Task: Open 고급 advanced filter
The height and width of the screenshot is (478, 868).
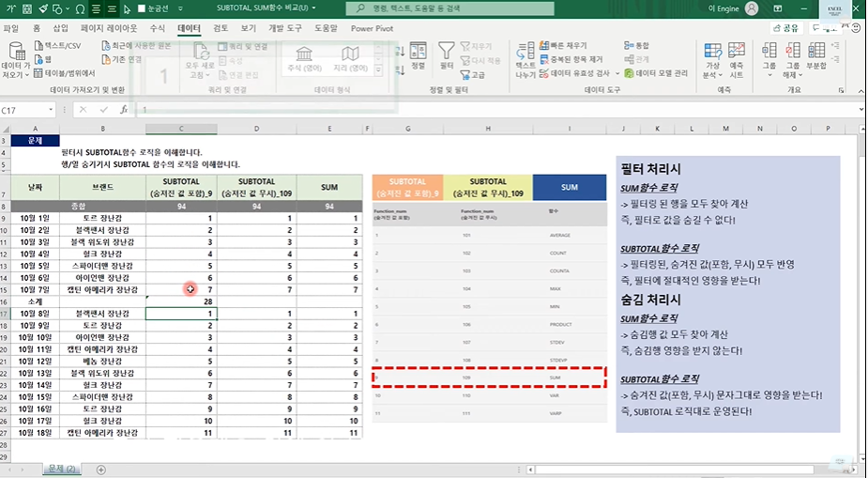Action: pyautogui.click(x=473, y=74)
